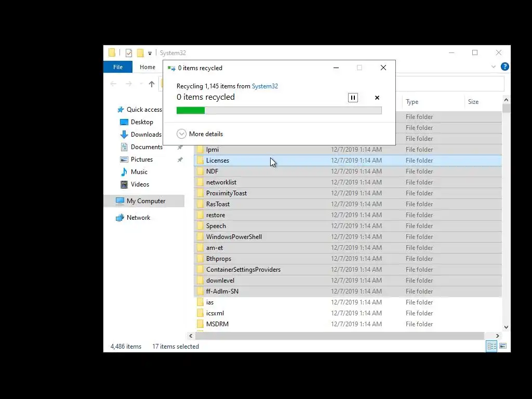
Task: Select the Bthprops folder icon
Action: (200, 259)
